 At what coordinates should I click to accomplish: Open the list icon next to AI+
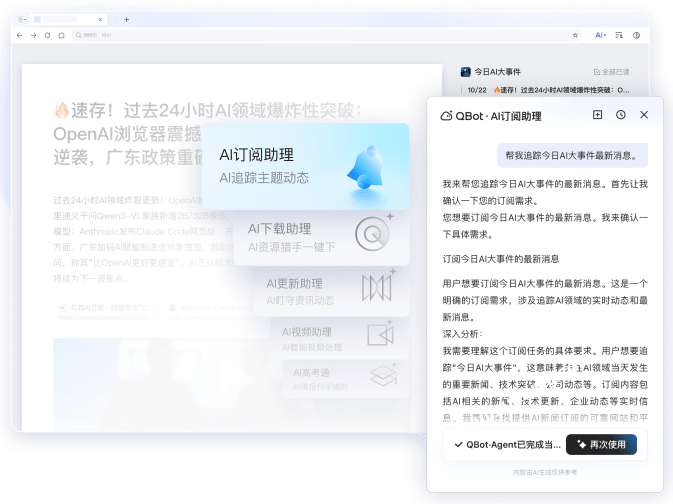pyautogui.click(x=619, y=35)
